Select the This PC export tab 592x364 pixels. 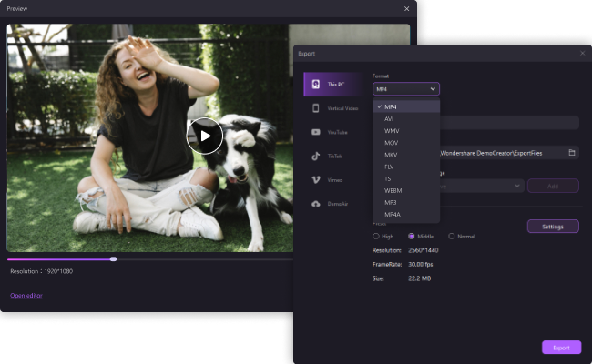click(x=333, y=84)
